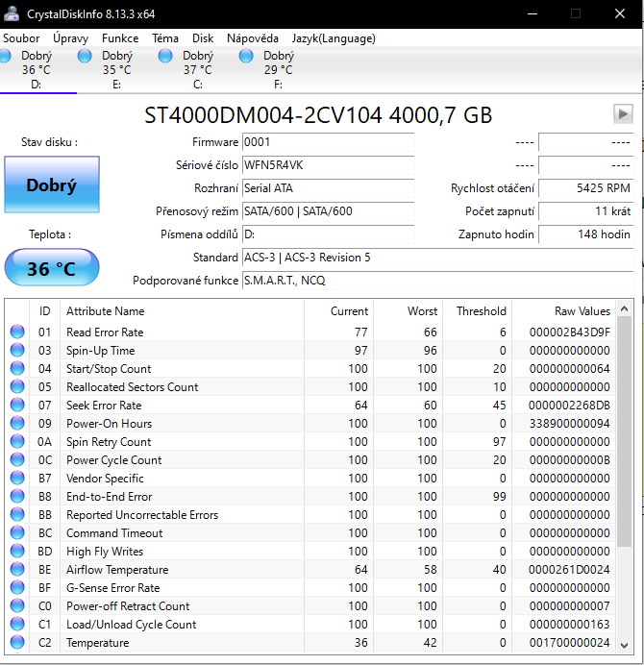The image size is (644, 665).
Task: Click the blue status orb for drive E:
Action: click(85, 56)
